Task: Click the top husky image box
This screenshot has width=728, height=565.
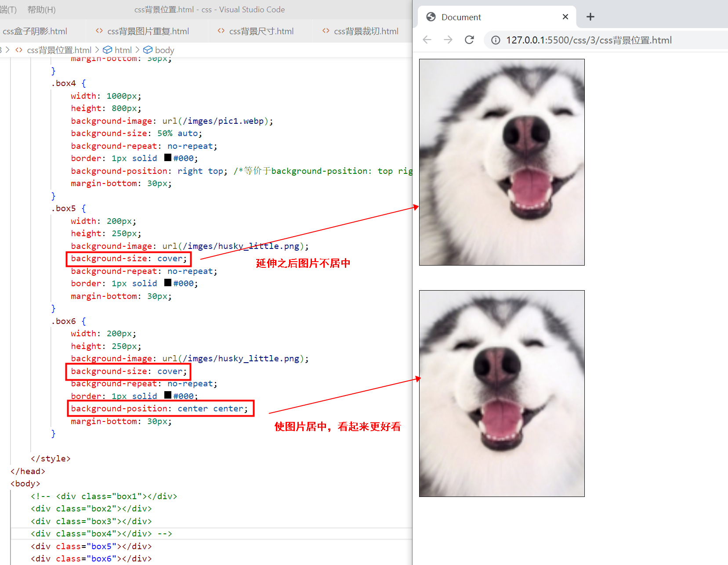Action: click(502, 162)
